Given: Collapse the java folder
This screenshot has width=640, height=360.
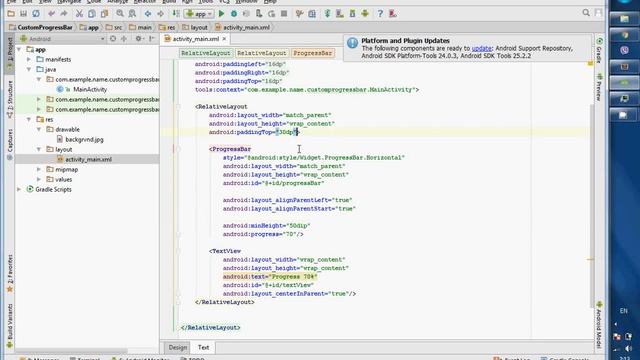Looking at the screenshot, I should pos(29,69).
